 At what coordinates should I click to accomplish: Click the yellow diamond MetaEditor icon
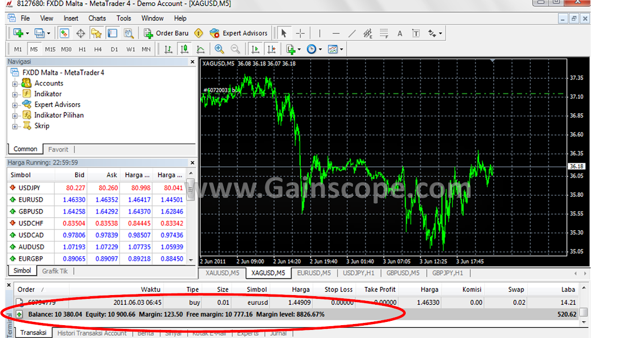pyautogui.click(x=199, y=33)
